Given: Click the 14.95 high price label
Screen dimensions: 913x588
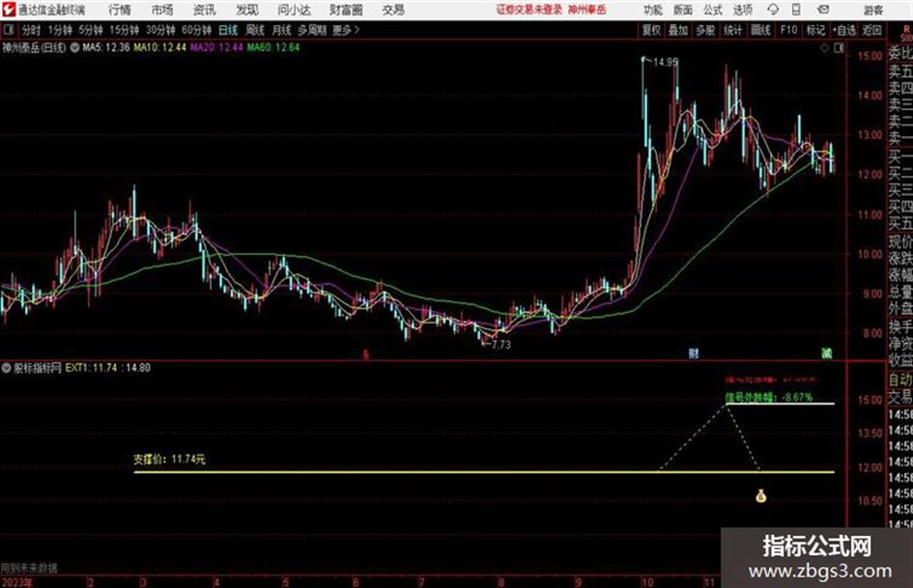Looking at the screenshot, I should [x=666, y=62].
